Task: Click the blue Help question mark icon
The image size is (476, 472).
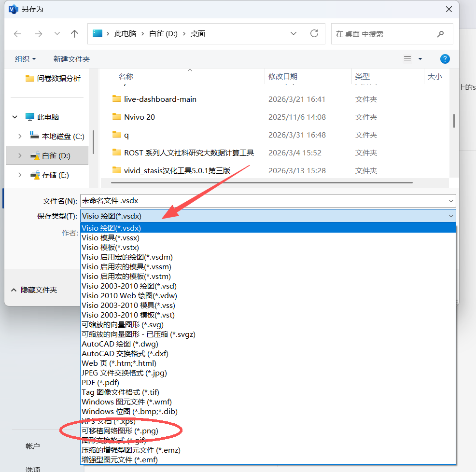Action: (445, 59)
